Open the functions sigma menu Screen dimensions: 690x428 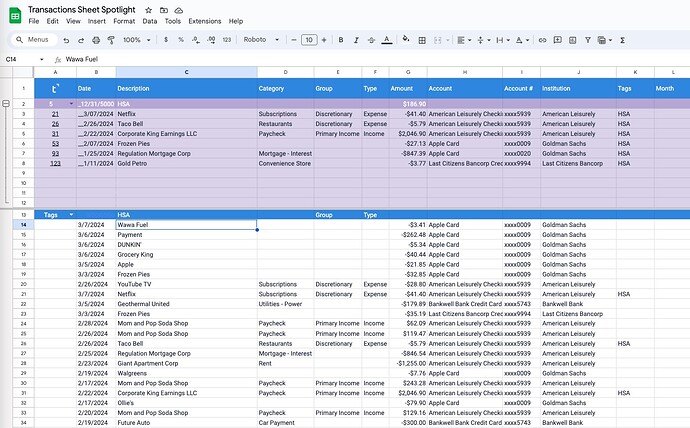coord(622,40)
